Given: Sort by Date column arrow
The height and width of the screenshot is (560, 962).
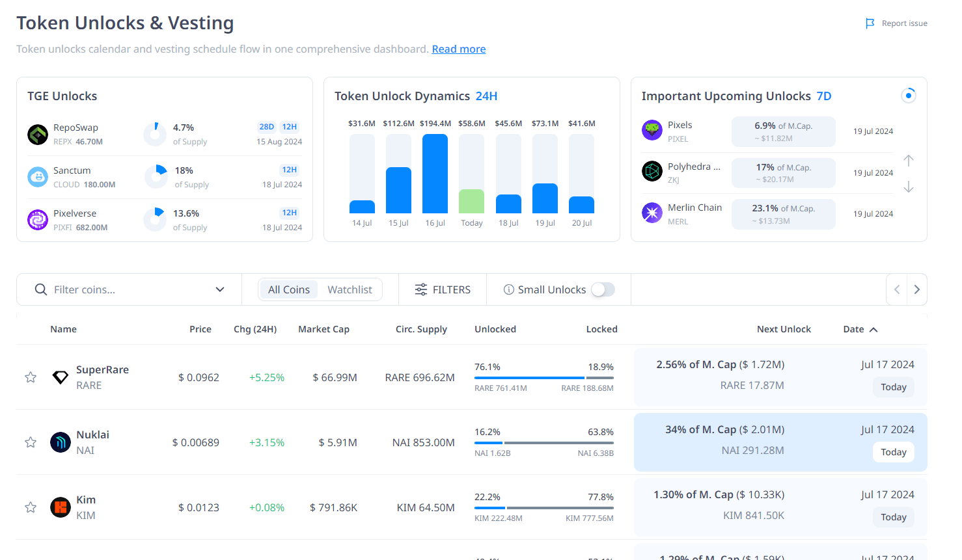Looking at the screenshot, I should [873, 330].
